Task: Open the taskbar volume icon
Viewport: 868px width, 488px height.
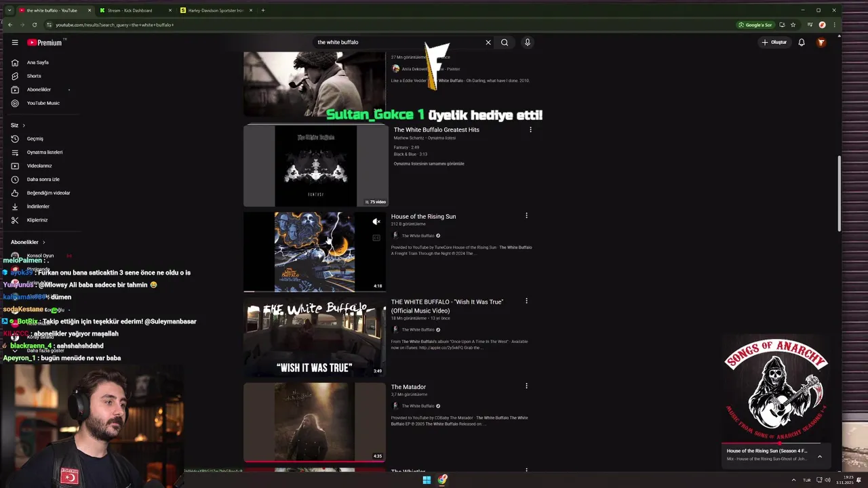Action: [x=827, y=480]
